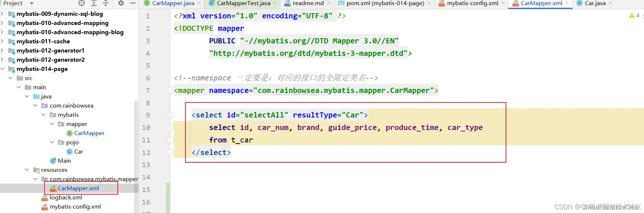Viewport: 644px width, 213px height.
Task: Select the Main class in project tree
Action: pos(64,161)
